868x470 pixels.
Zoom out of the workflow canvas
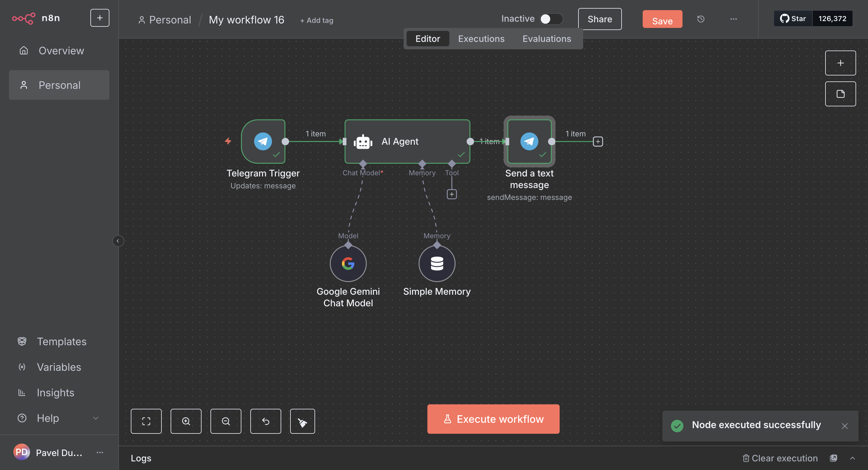click(226, 421)
